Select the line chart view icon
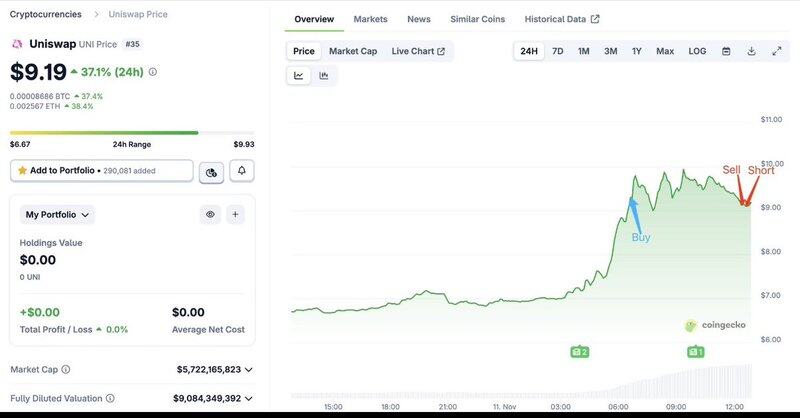This screenshot has width=800, height=418. click(x=299, y=75)
